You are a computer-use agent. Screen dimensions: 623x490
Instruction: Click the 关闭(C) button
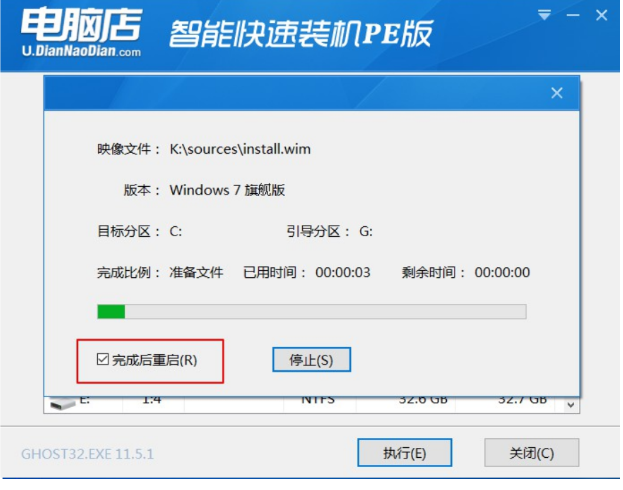tap(531, 453)
